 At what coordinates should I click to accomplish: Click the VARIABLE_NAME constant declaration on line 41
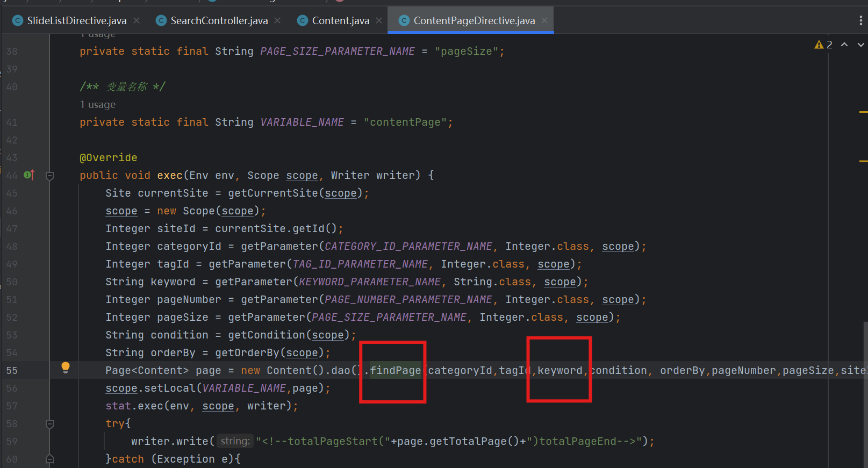click(302, 122)
